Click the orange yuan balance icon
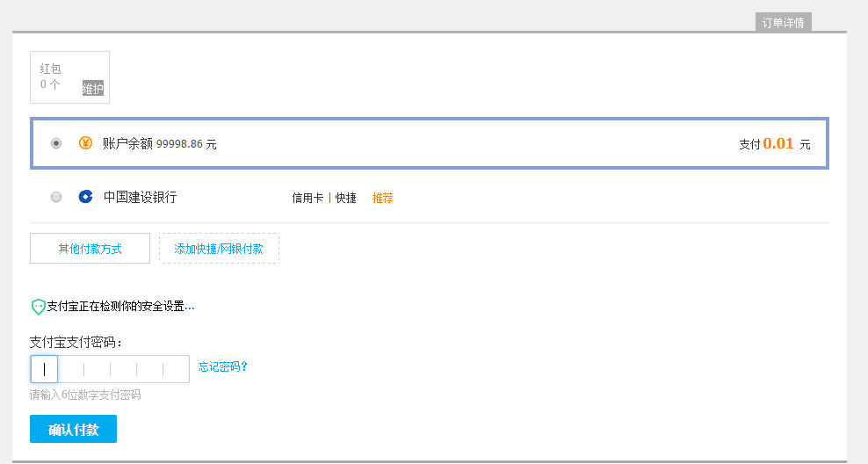The width and height of the screenshot is (868, 464). coord(85,143)
